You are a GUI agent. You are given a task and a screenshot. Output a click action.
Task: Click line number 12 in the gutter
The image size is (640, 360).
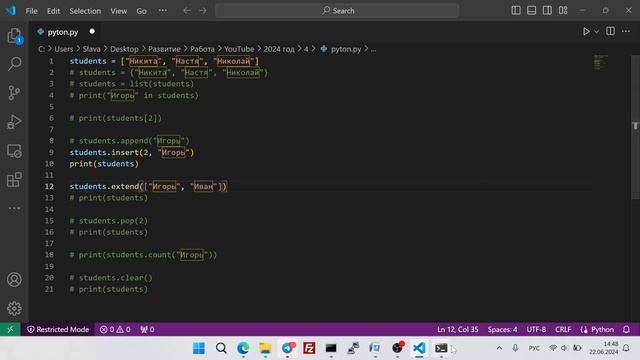[49, 187]
